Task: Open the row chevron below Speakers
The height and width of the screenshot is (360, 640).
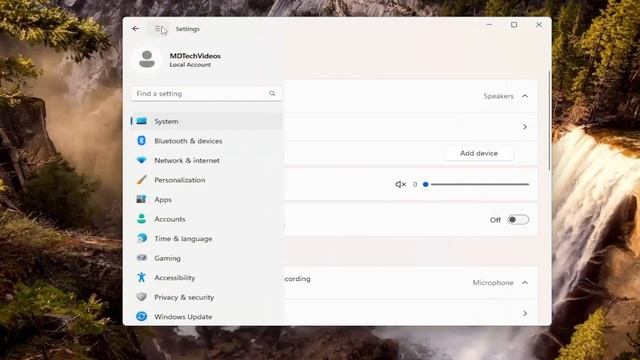Action: click(x=525, y=127)
